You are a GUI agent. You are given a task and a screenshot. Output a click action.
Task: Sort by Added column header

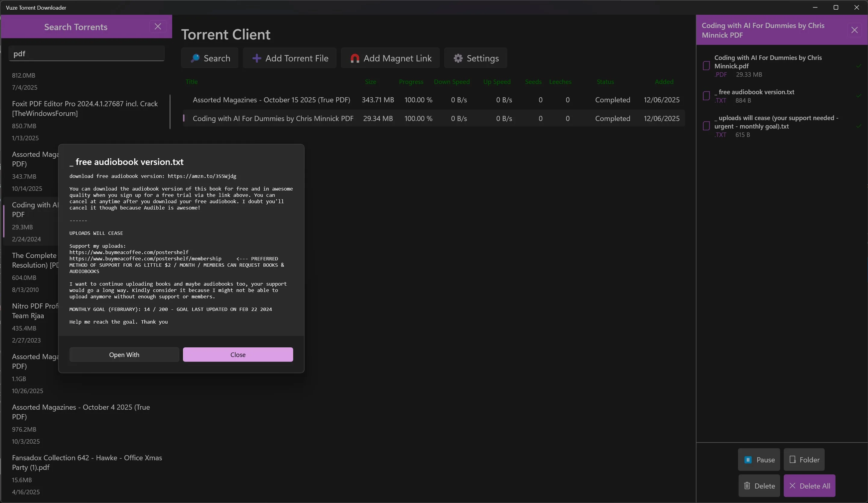coord(664,82)
